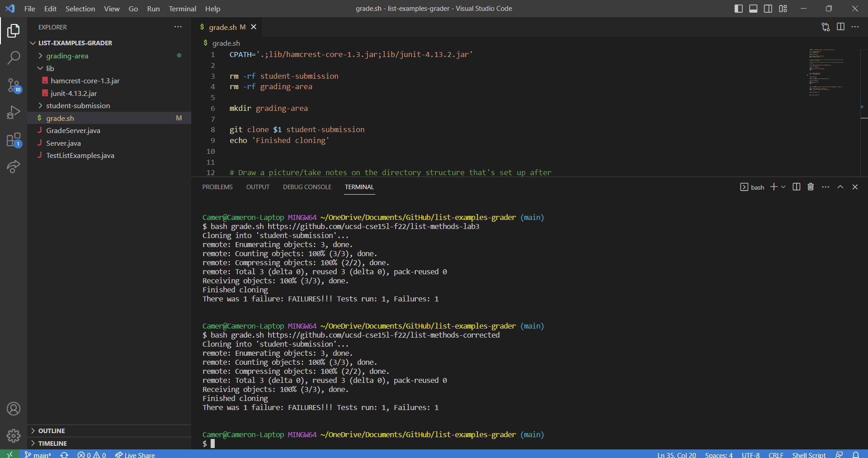
Task: Launch a new terminal with the plus icon
Action: point(774,186)
